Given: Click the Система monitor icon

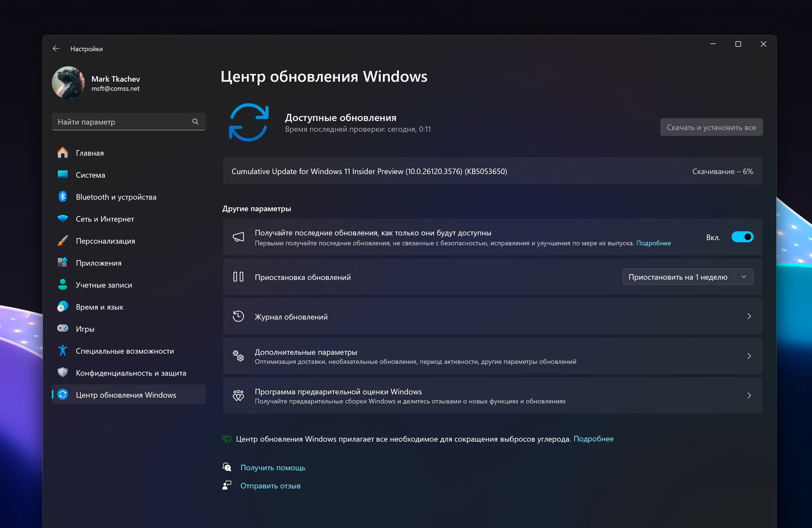Looking at the screenshot, I should [63, 175].
